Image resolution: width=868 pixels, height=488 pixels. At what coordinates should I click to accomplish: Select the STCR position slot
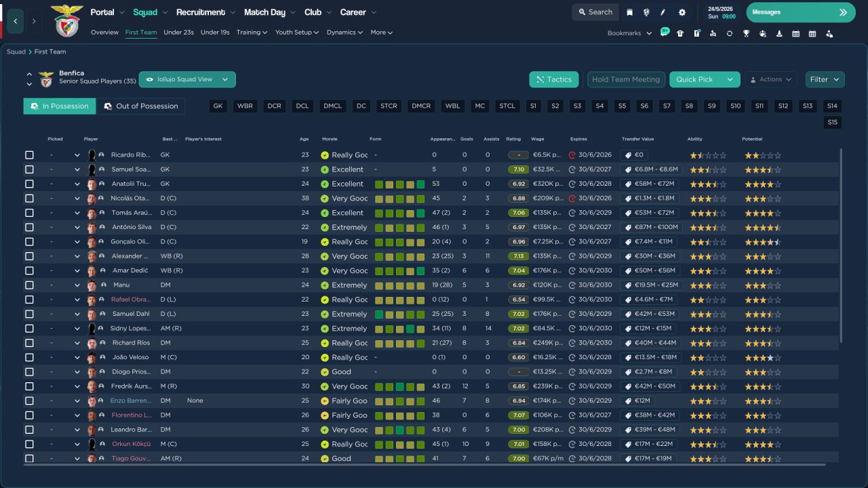(x=389, y=106)
